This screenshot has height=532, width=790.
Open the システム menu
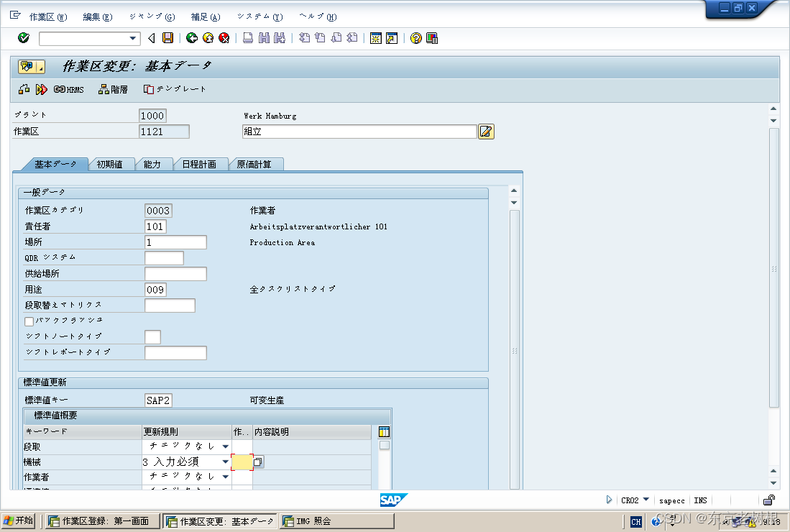259,16
